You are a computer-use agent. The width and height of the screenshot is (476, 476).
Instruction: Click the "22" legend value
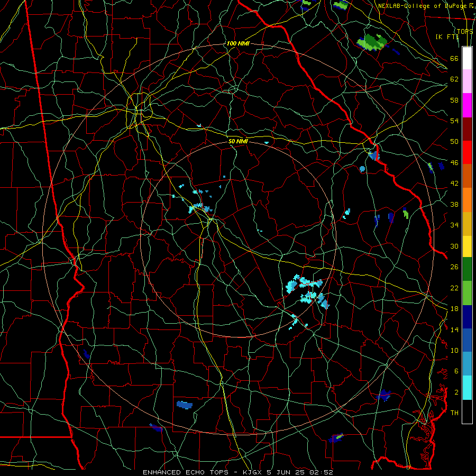pos(454,288)
